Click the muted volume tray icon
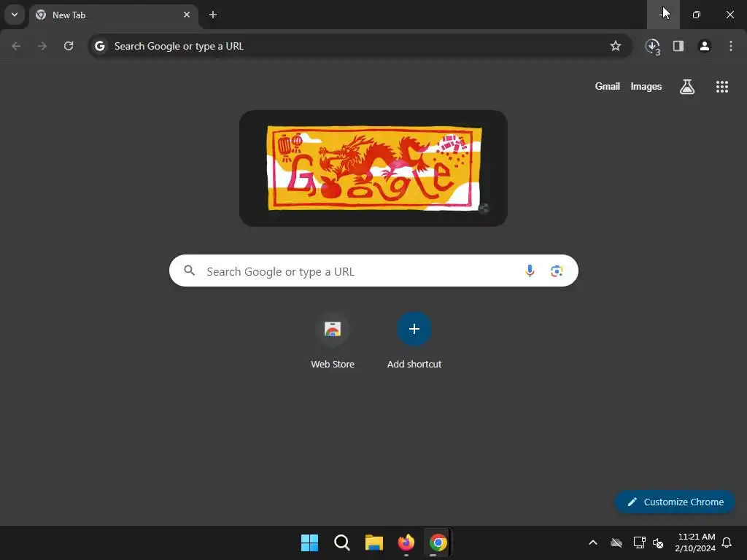 click(x=658, y=542)
